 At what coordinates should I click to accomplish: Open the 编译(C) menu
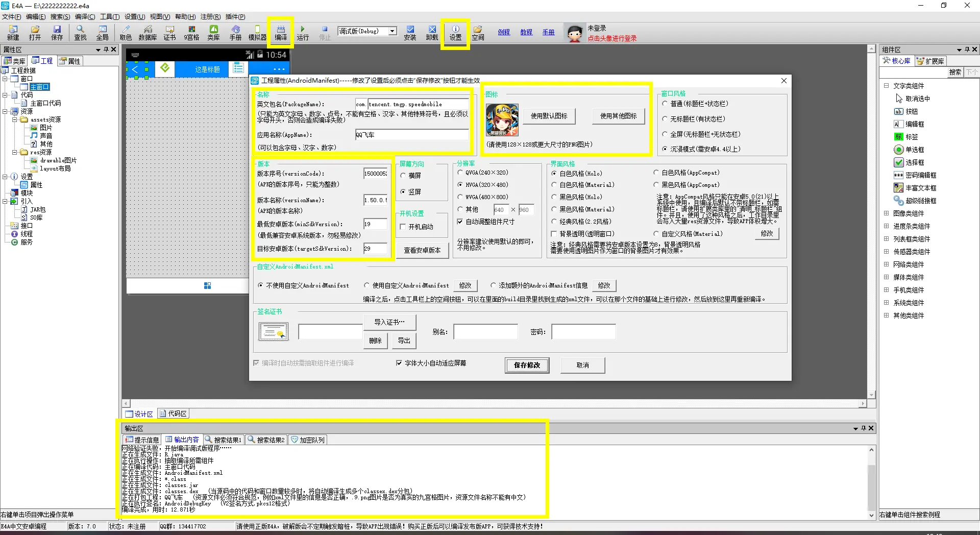coord(85,17)
